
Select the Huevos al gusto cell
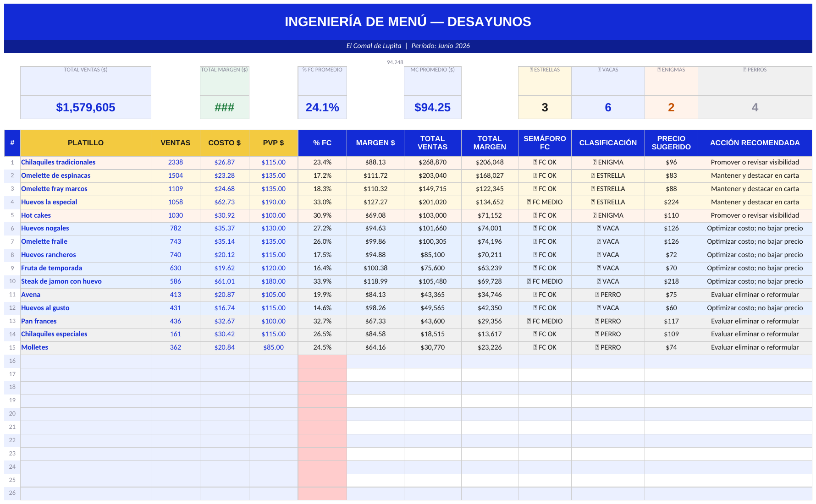tap(86, 308)
